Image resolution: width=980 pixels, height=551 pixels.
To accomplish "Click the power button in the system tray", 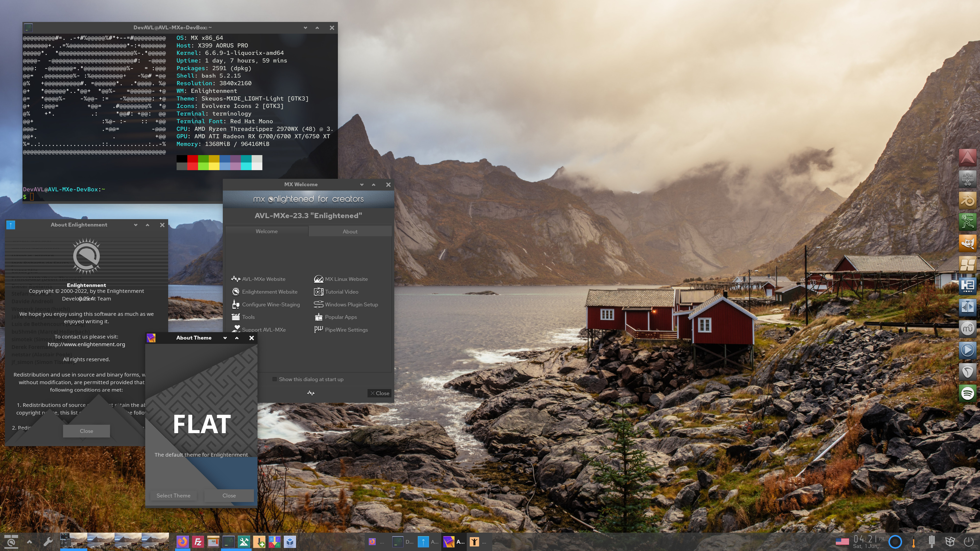I will (x=968, y=542).
